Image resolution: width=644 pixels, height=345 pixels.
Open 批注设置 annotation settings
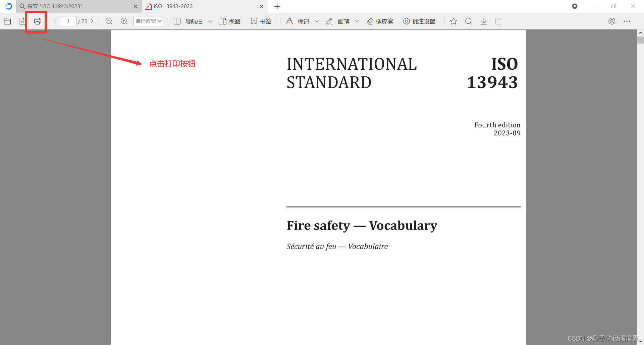pos(419,21)
